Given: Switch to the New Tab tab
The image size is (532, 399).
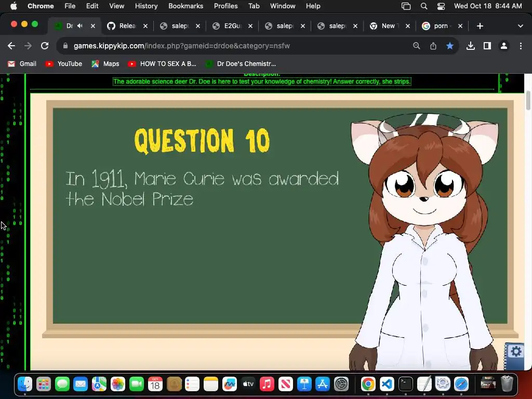Looking at the screenshot, I should [x=390, y=26].
